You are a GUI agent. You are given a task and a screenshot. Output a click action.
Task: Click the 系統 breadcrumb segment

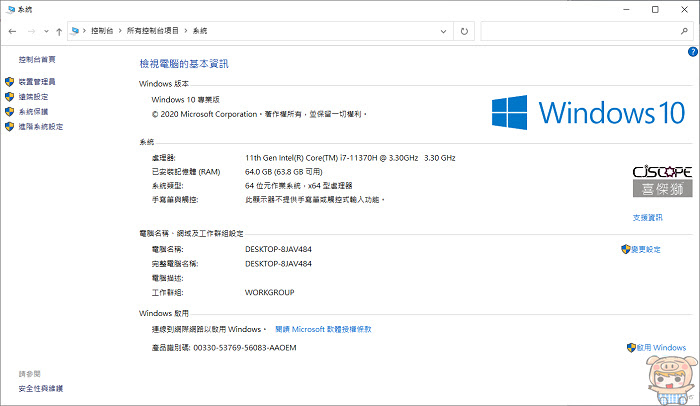(200, 31)
